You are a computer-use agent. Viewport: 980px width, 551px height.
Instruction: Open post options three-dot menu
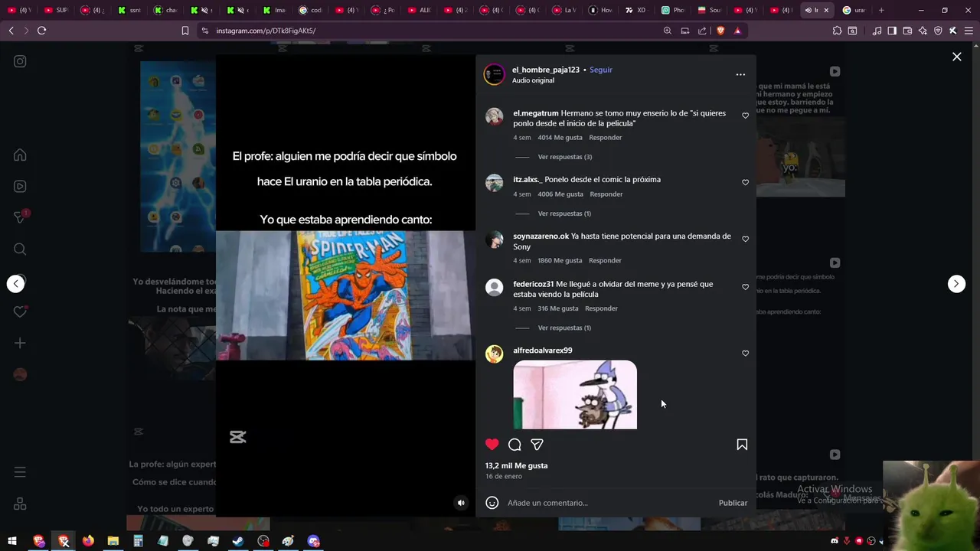[x=740, y=74]
